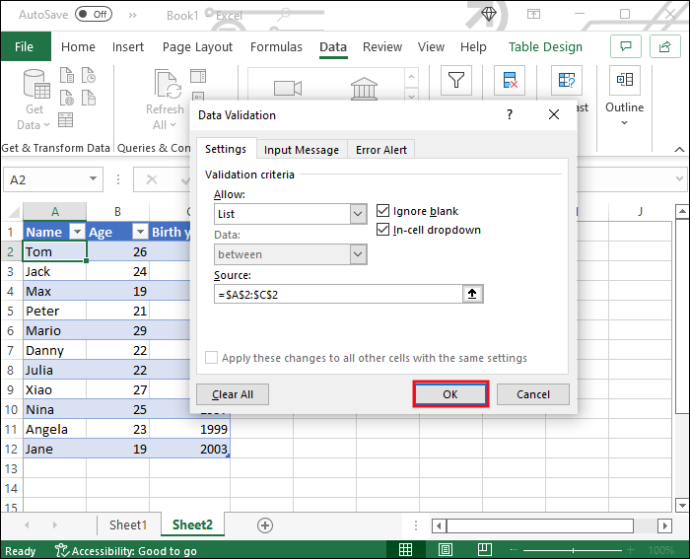The height and width of the screenshot is (559, 690).
Task: Uncheck the In-cell dropdown checkbox
Action: coord(382,230)
